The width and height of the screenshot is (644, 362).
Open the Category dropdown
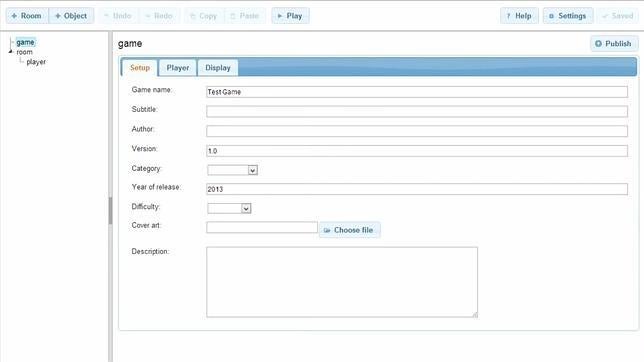click(232, 170)
